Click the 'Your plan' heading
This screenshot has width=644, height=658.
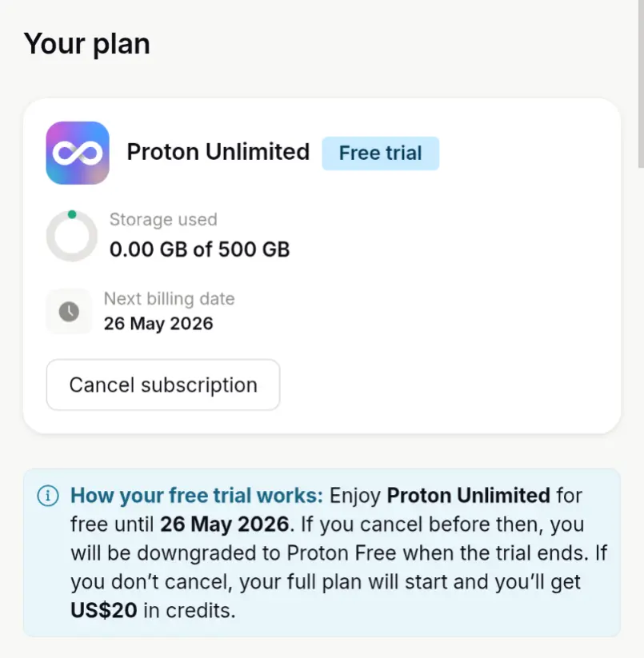click(x=87, y=44)
